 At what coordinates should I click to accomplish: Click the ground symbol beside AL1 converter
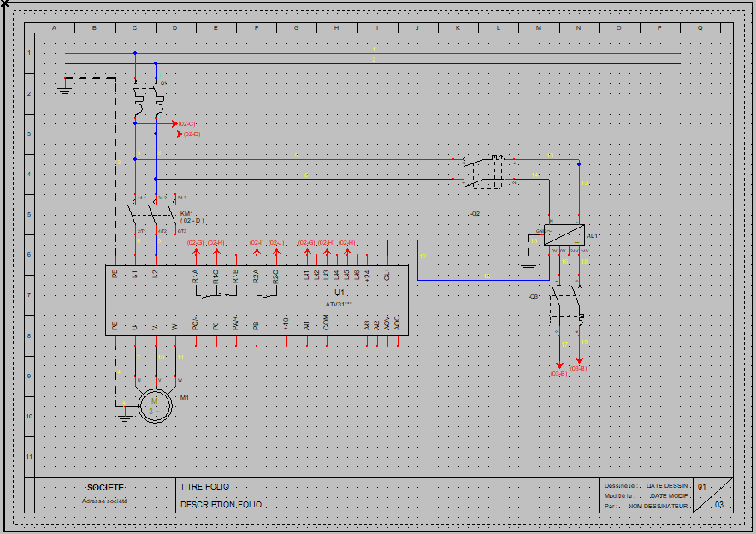click(x=529, y=268)
